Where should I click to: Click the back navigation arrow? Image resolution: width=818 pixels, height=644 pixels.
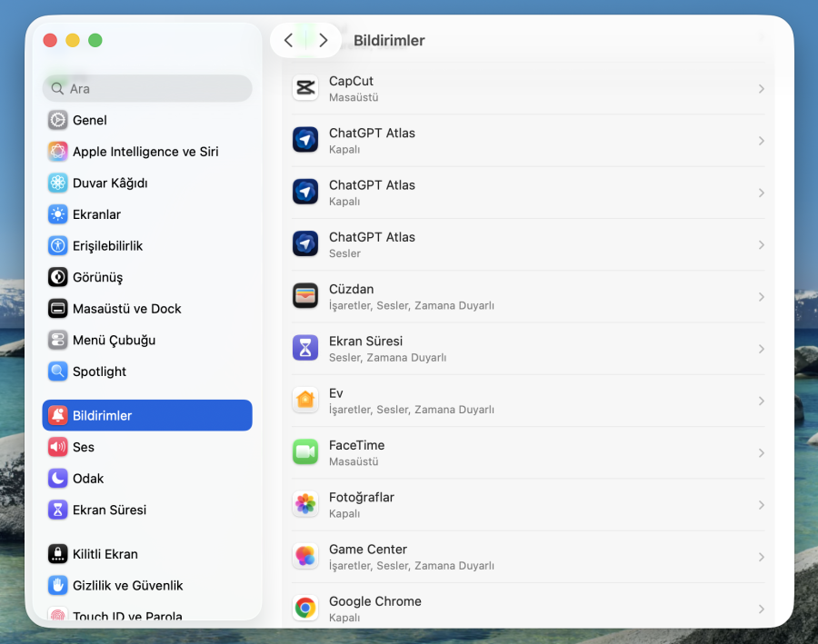pos(289,40)
